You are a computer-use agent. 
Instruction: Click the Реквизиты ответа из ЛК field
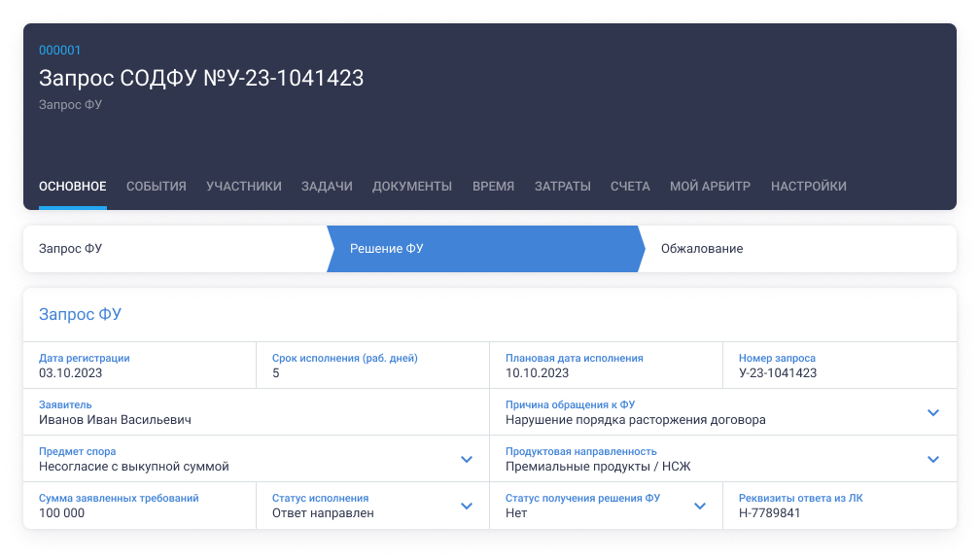839,507
